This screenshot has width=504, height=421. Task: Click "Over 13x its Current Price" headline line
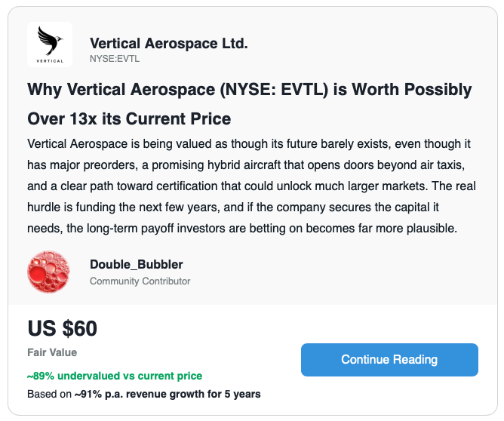[128, 119]
